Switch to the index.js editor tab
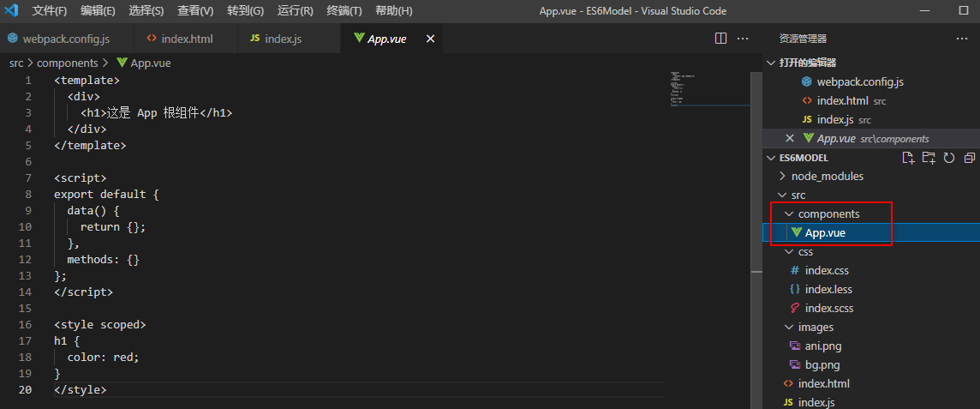 [290, 39]
